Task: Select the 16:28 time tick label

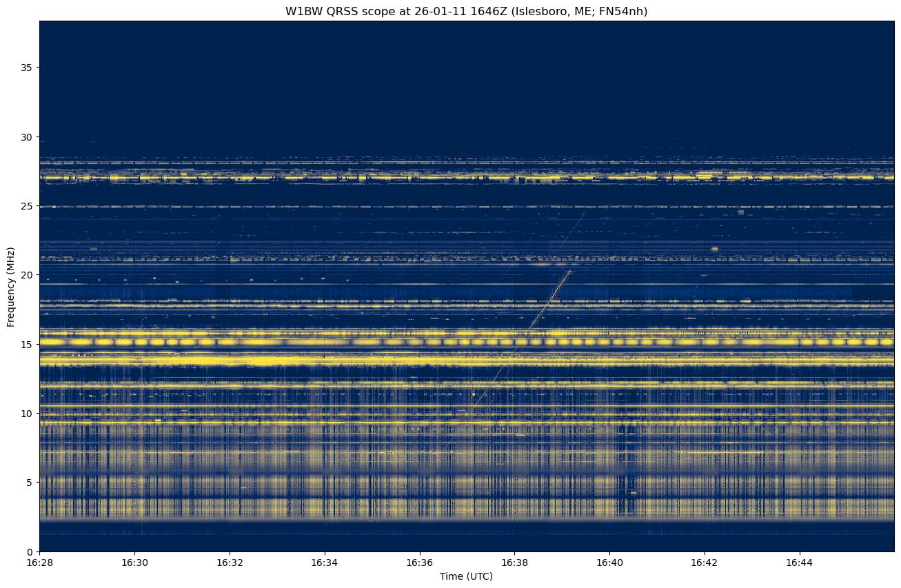Action: pyautogui.click(x=39, y=562)
